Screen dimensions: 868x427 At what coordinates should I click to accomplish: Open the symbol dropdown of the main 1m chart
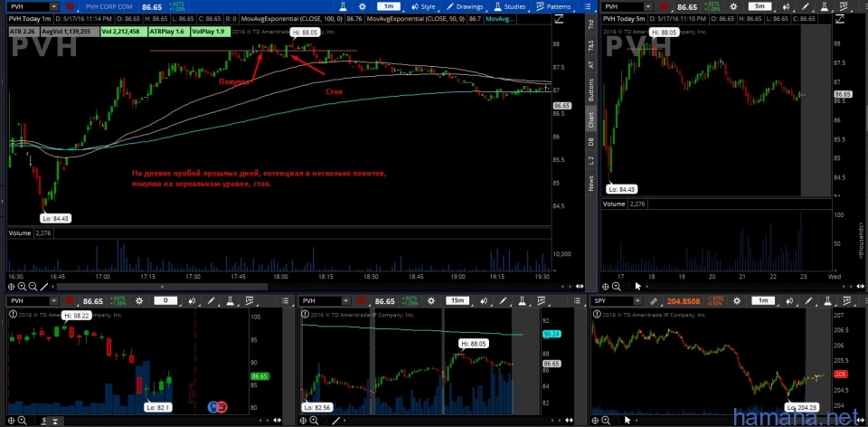coord(53,7)
